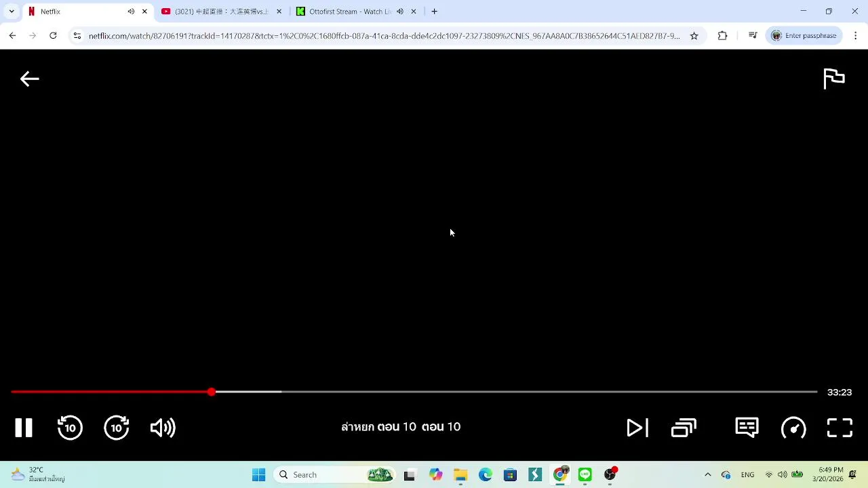Screen dimensions: 868x488
Task: Open the Chrome extensions menu
Action: pyautogui.click(x=722, y=36)
